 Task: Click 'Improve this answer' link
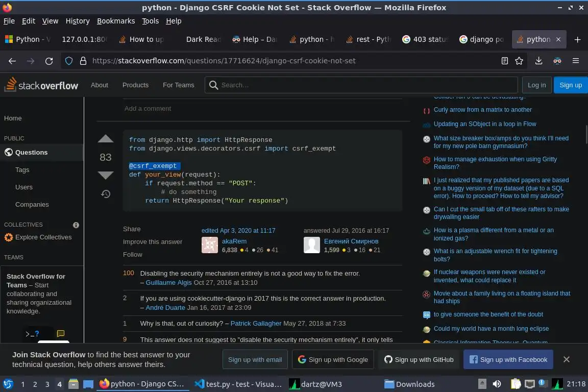[x=153, y=241]
